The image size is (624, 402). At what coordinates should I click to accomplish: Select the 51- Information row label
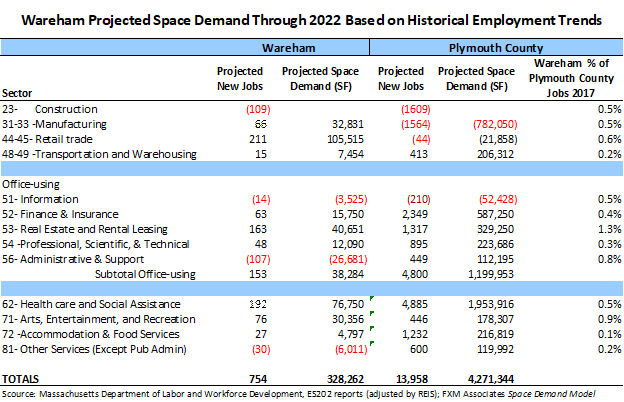click(40, 199)
